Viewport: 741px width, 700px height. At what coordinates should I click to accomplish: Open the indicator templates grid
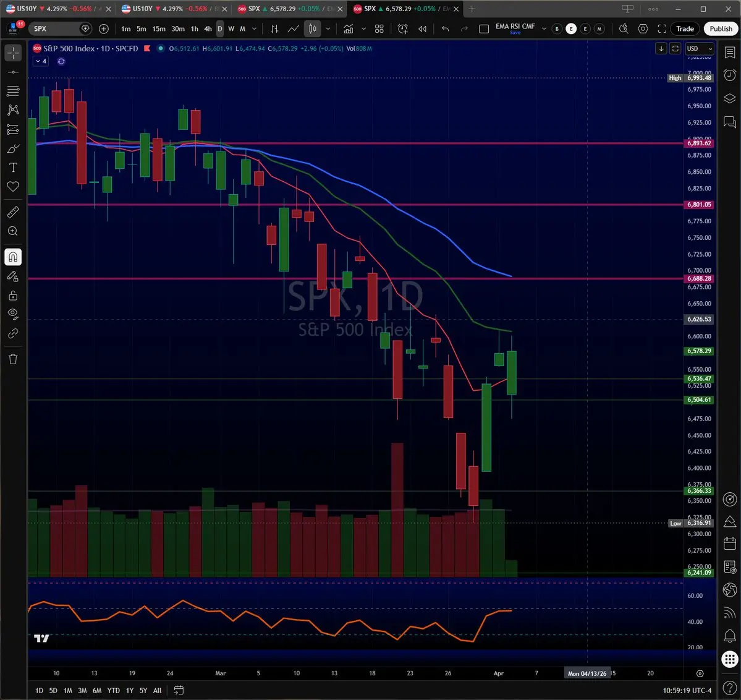tap(379, 29)
